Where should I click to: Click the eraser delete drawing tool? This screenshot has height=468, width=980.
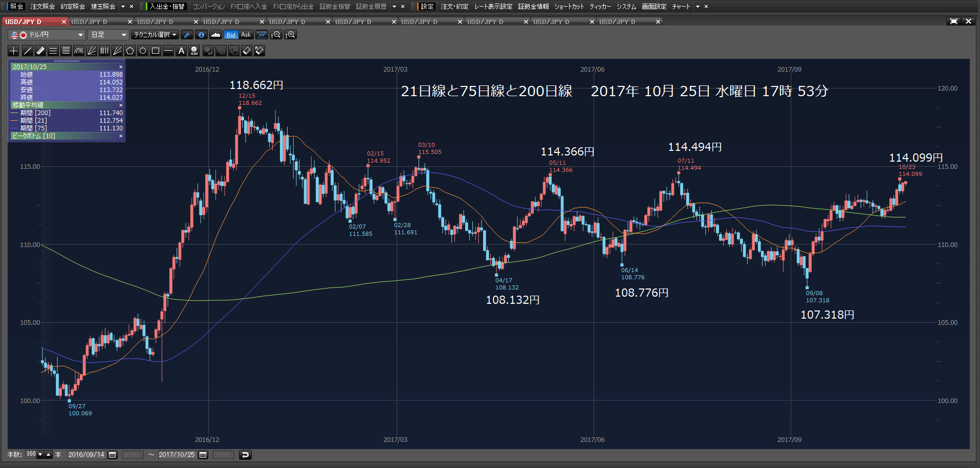[x=247, y=51]
